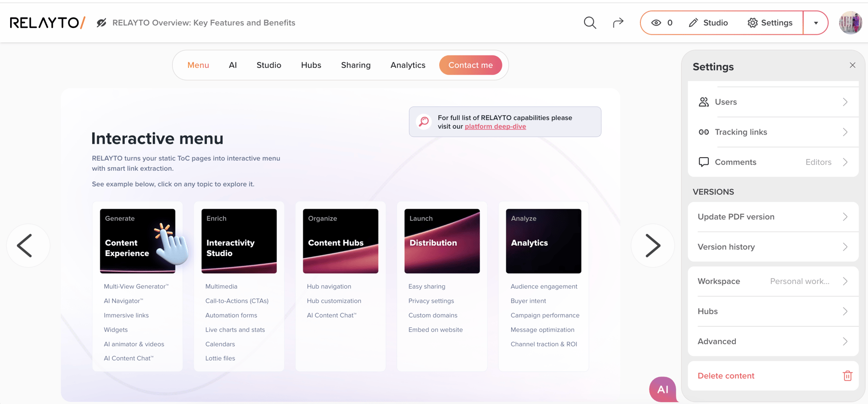
Task: Open the Interactivity Studio card
Action: 239,241
